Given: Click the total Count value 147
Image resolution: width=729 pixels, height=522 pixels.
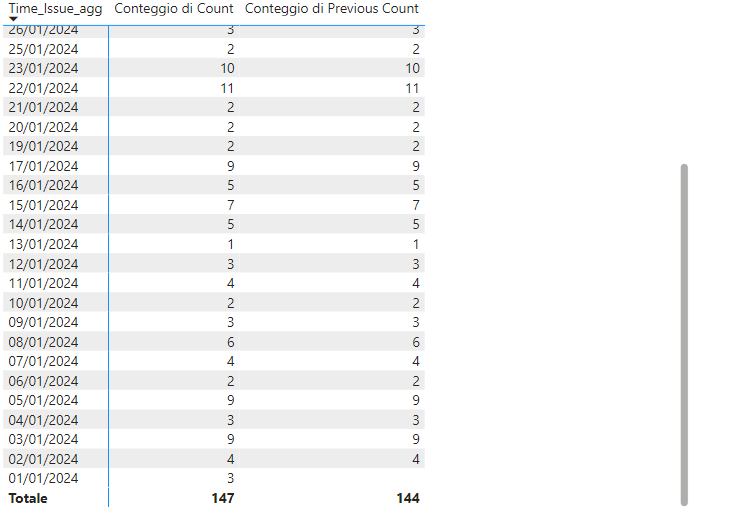Looking at the screenshot, I should (x=223, y=499).
